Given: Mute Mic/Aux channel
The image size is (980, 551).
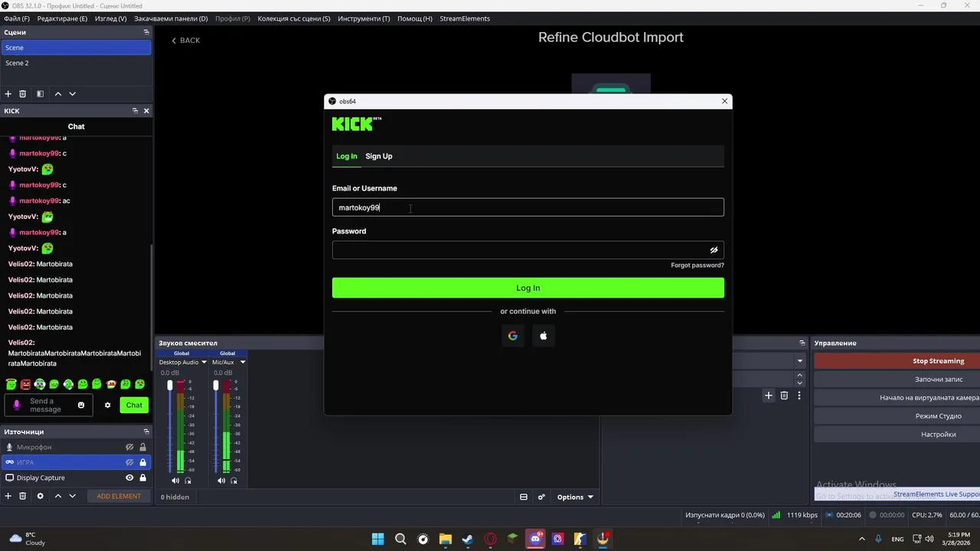Looking at the screenshot, I should pos(221,481).
